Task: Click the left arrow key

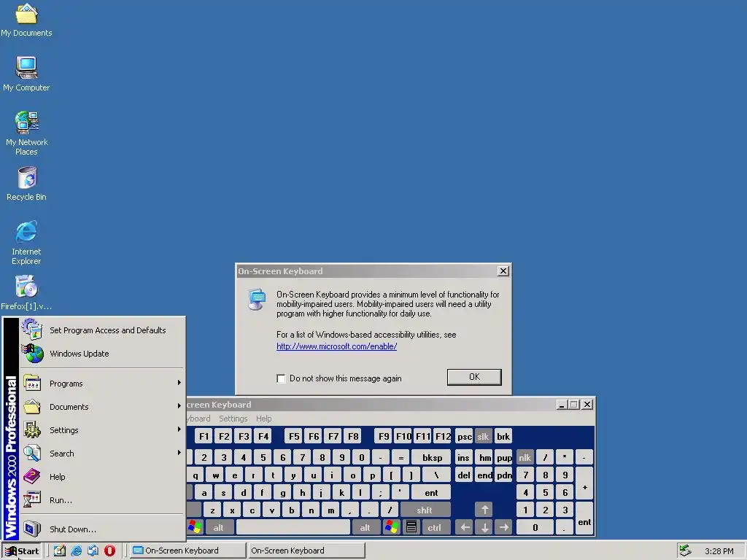Action: coord(465,527)
